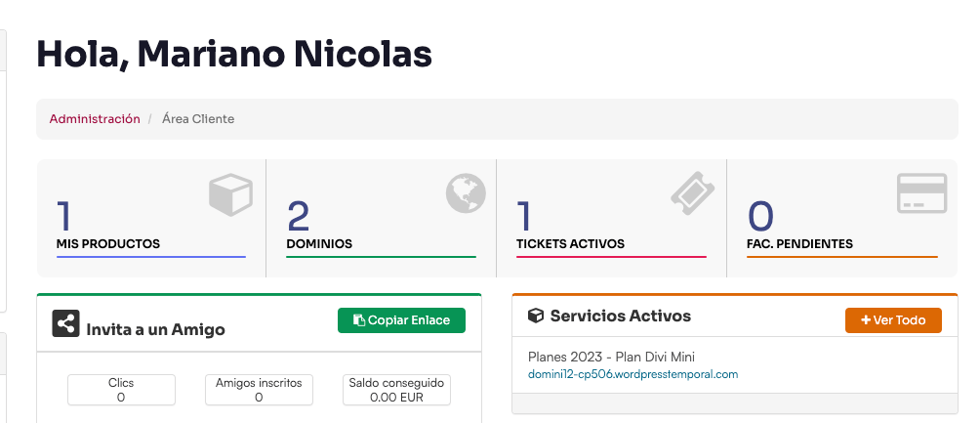Click the Clics stat box
The image size is (980, 423).
pyautogui.click(x=121, y=390)
